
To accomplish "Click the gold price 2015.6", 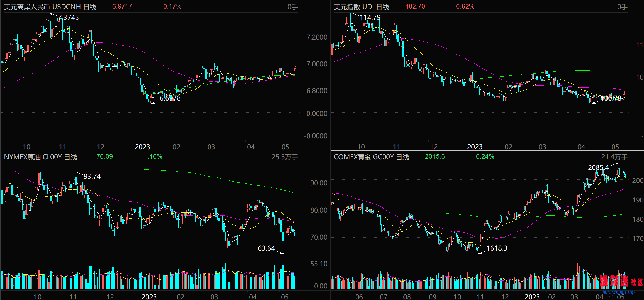I will [x=435, y=156].
